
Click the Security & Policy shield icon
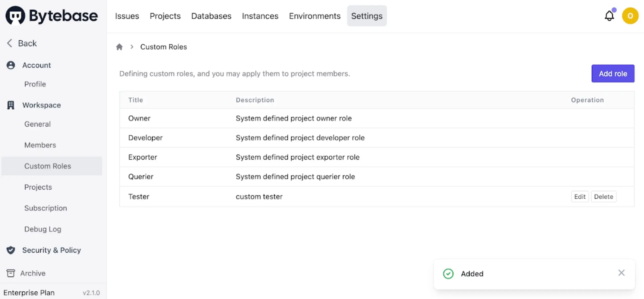[11, 250]
